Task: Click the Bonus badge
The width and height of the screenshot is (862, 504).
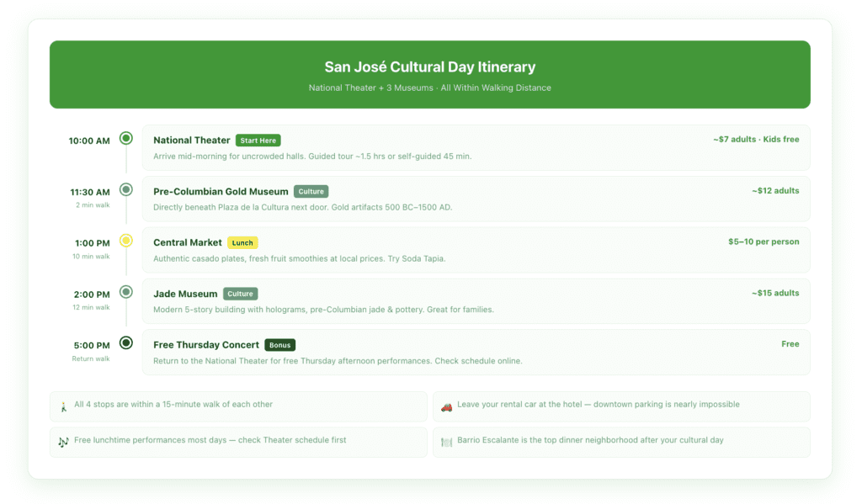Action: coord(279,345)
